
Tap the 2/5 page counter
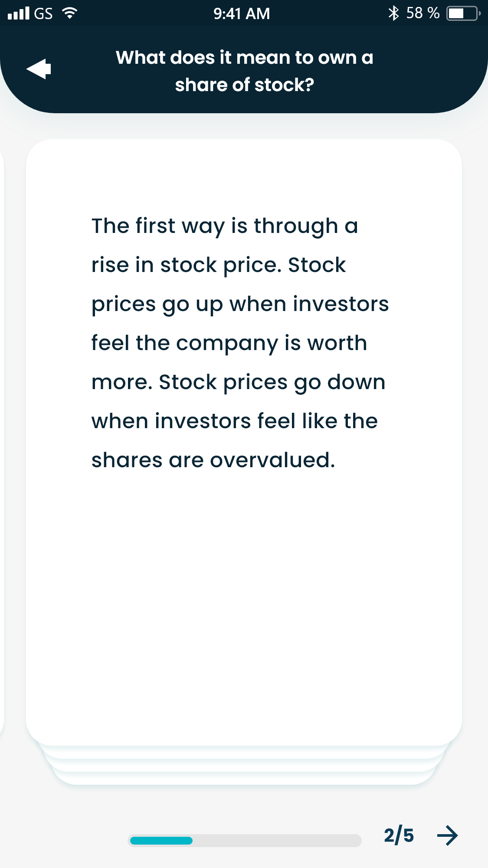coord(399,835)
